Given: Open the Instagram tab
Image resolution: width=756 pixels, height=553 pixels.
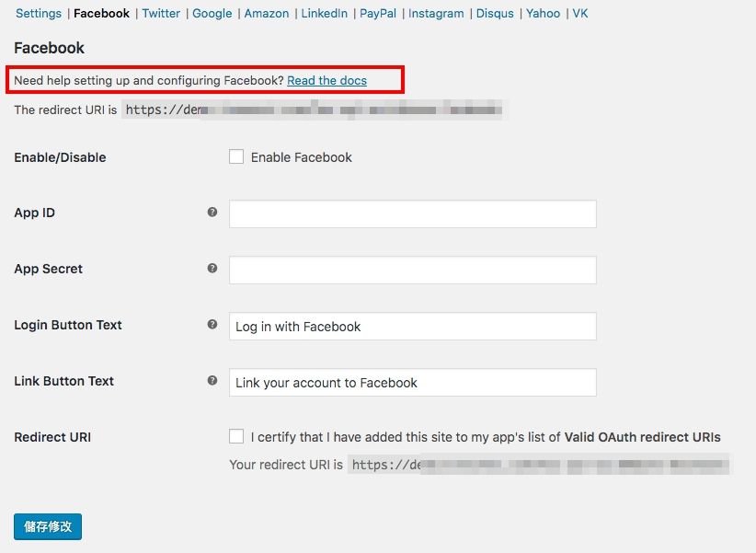Looking at the screenshot, I should click(436, 14).
